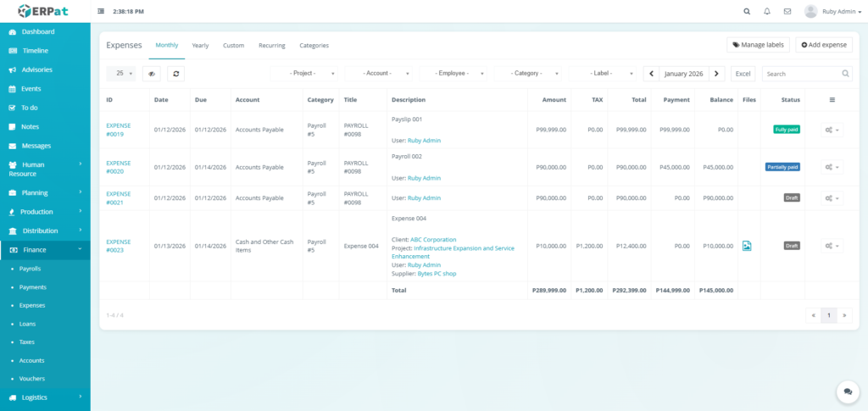
Task: Open chat bubble icon at bottom right
Action: pos(847,391)
